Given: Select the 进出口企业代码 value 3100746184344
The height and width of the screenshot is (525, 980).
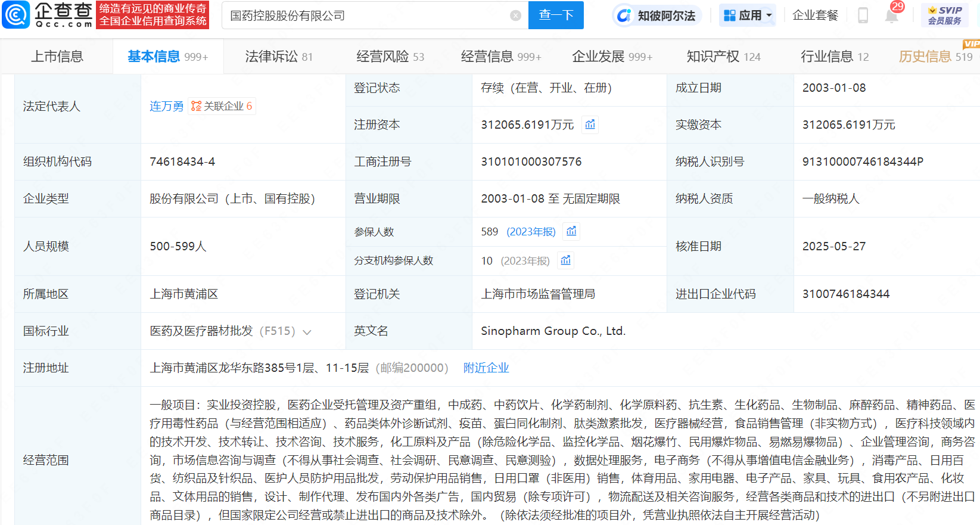Looking at the screenshot, I should [846, 294].
